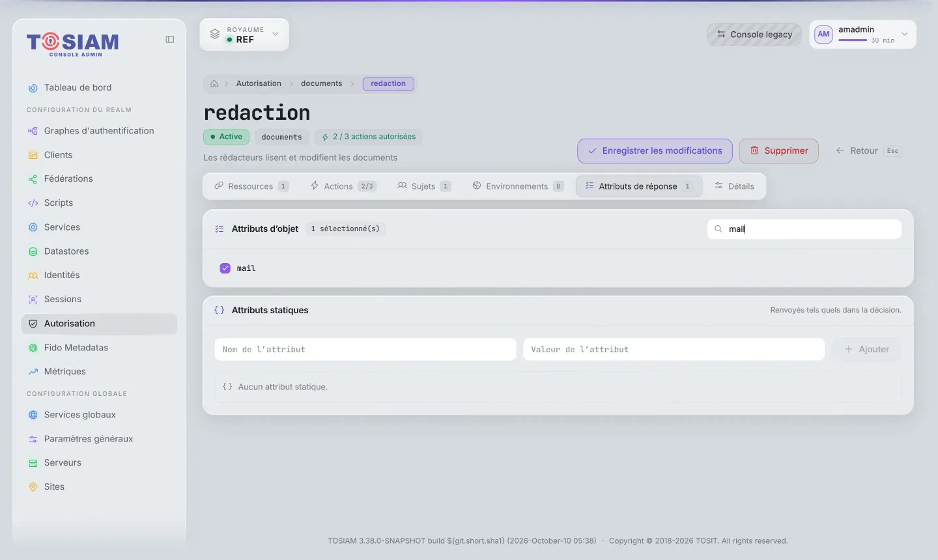Click the Fédérations sidebar icon
Viewport: 938px width, 560px height.
[33, 179]
